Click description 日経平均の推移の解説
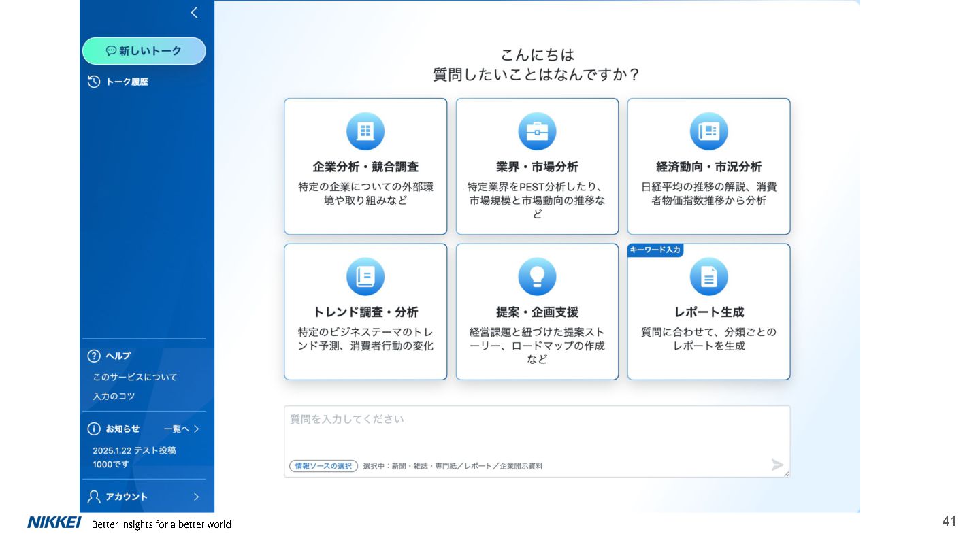This screenshot has height=551, width=980. tap(708, 194)
